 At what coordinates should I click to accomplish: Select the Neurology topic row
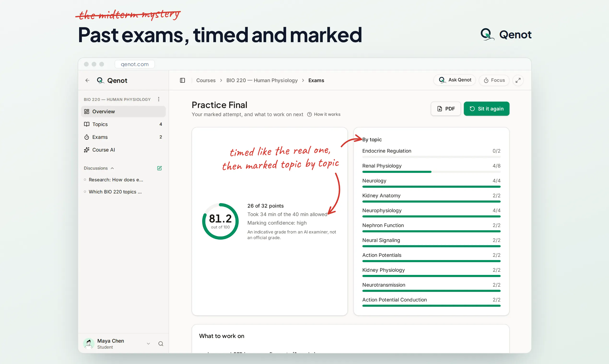click(x=431, y=183)
